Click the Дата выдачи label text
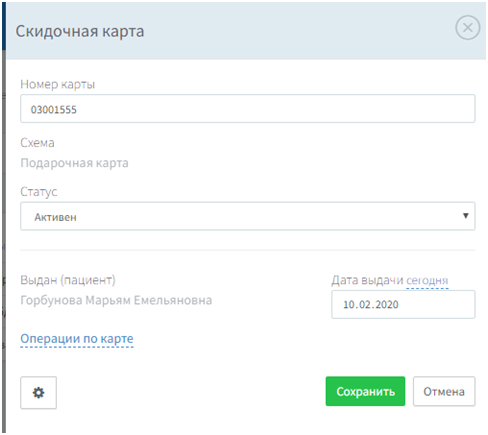 367,281
